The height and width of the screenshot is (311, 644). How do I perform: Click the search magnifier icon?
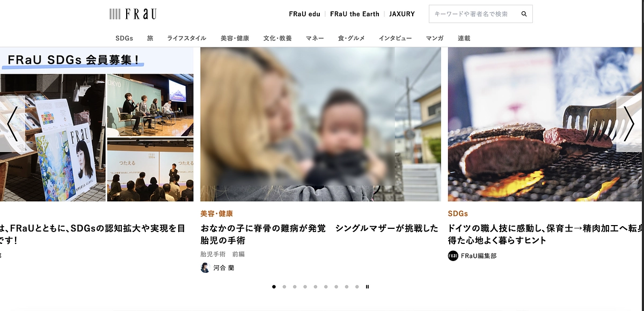pos(523,13)
